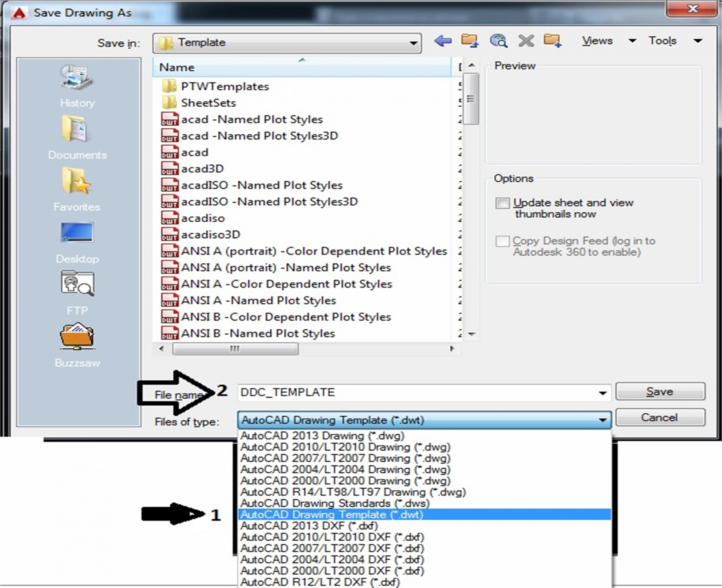Select AutoCAD 2013 DXF (*.dxf) option

pos(309,526)
